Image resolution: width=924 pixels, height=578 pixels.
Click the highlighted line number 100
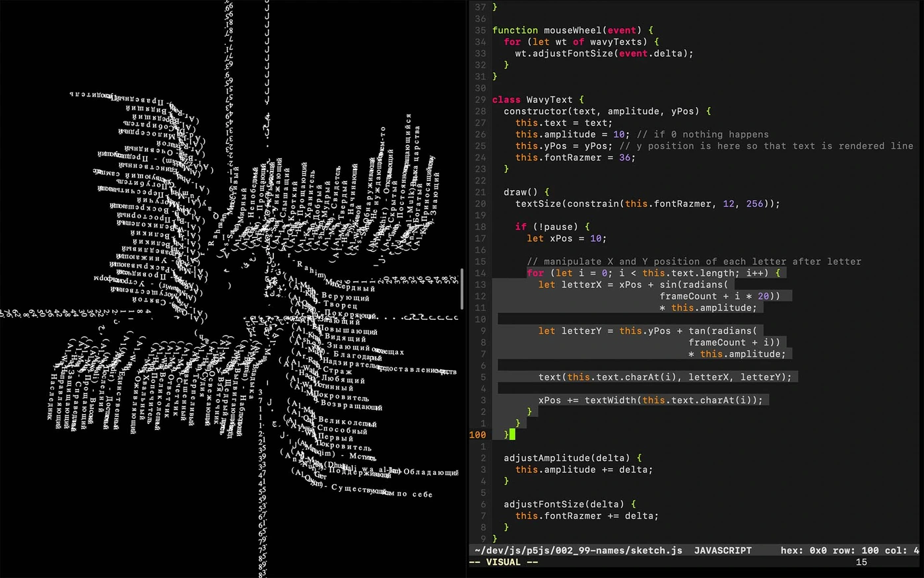click(477, 435)
